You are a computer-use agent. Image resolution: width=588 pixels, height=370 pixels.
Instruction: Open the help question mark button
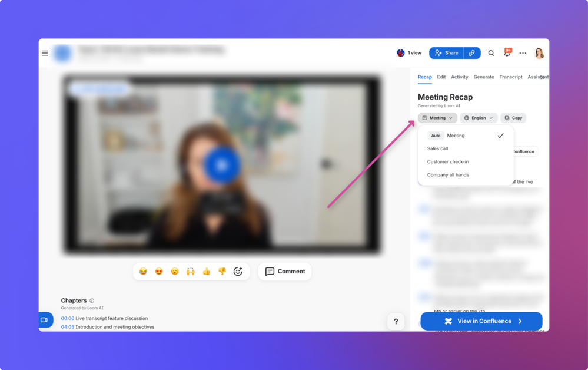pyautogui.click(x=396, y=322)
